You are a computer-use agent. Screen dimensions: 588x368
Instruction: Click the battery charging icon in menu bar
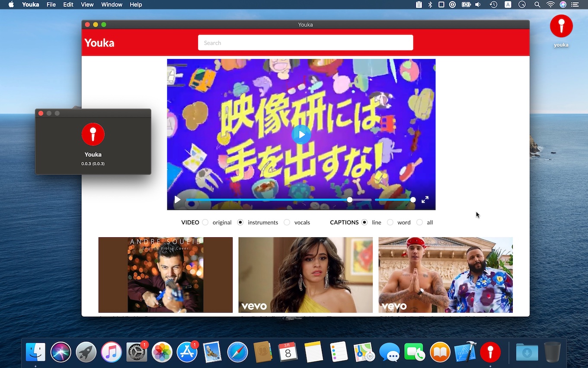coord(466,4)
